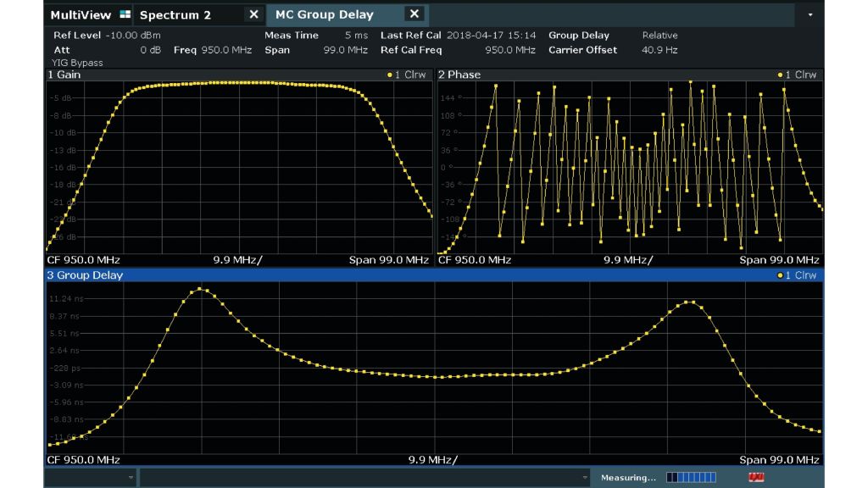Click the yellow trace marker in Gain window
The width and height of the screenshot is (868, 488).
[389, 75]
